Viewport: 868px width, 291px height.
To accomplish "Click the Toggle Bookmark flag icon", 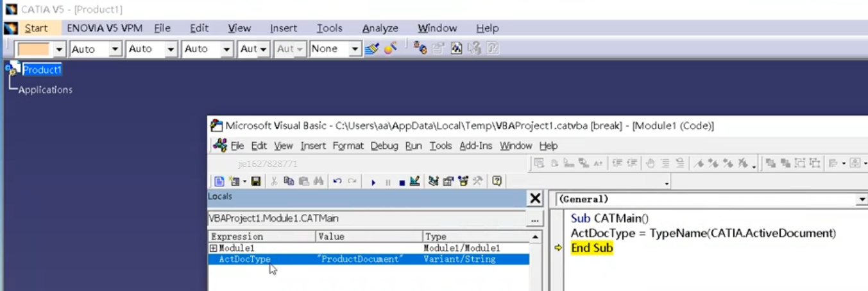I will point(699,164).
